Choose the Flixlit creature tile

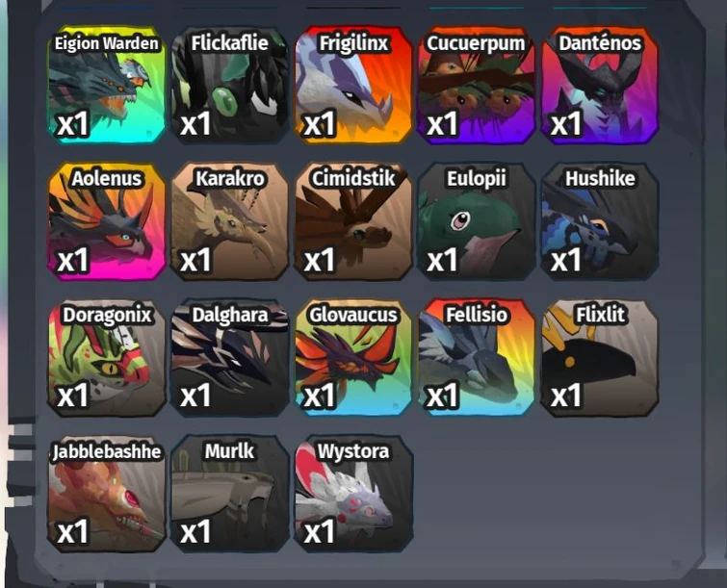[x=600, y=357]
